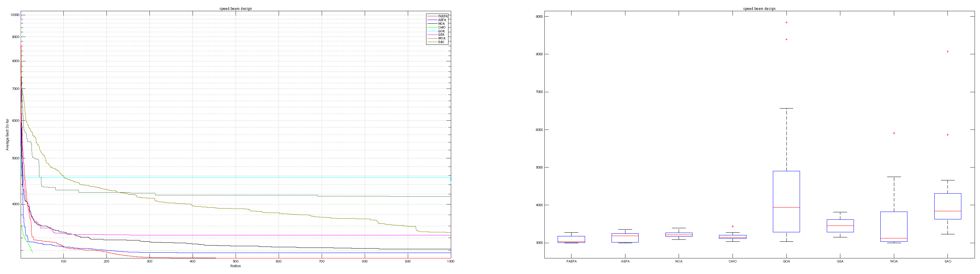The height and width of the screenshot is (274, 980).
Task: Click the box plot title 'speed beam design'
Action: click(x=759, y=9)
